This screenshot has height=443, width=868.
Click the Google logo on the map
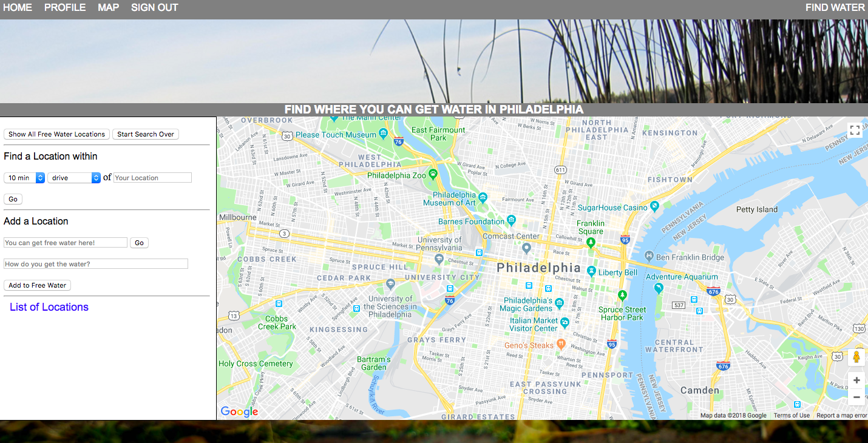(x=239, y=412)
